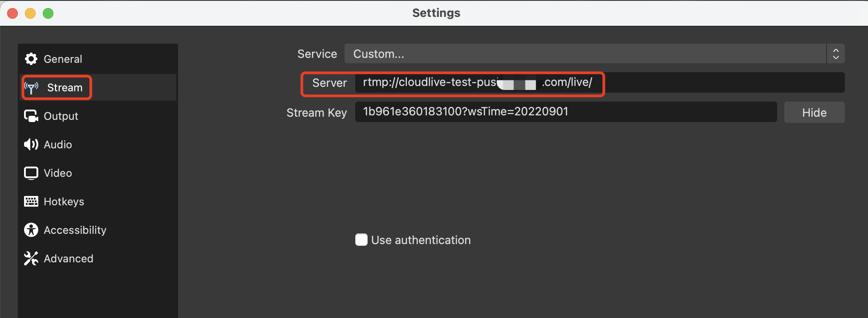Click the Accessibility person icon

pyautogui.click(x=31, y=230)
